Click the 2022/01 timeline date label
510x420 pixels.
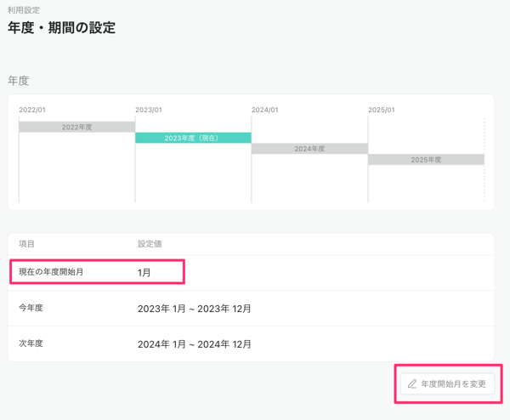[x=32, y=110]
